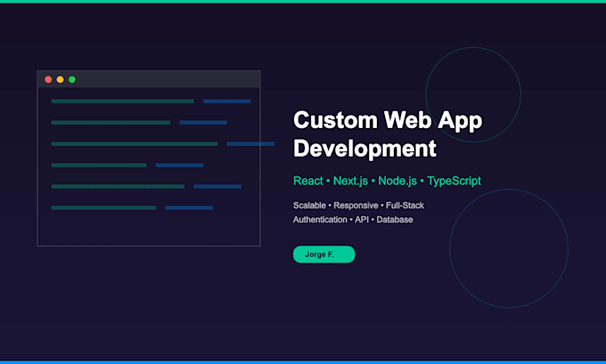Image resolution: width=606 pixels, height=364 pixels.
Task: Click the "React • Next.js • Node.js • TypeScript" line
Action: [x=387, y=181]
